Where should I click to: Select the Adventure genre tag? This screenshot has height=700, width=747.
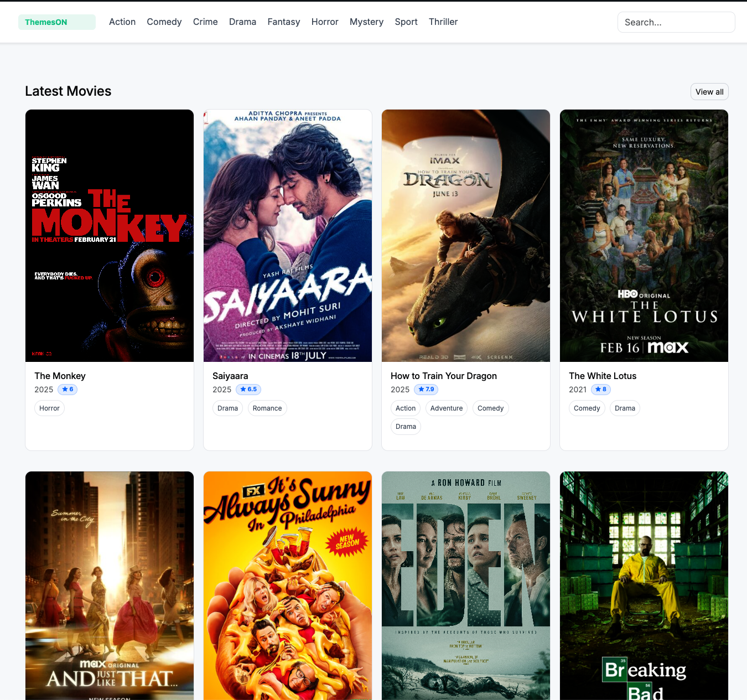(447, 408)
